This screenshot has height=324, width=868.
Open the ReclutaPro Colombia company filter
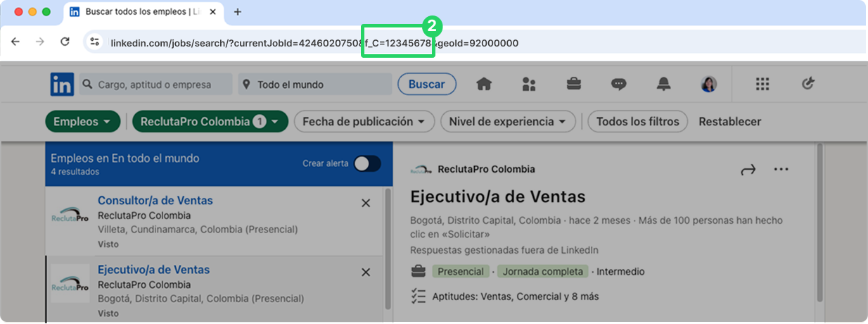click(x=210, y=122)
